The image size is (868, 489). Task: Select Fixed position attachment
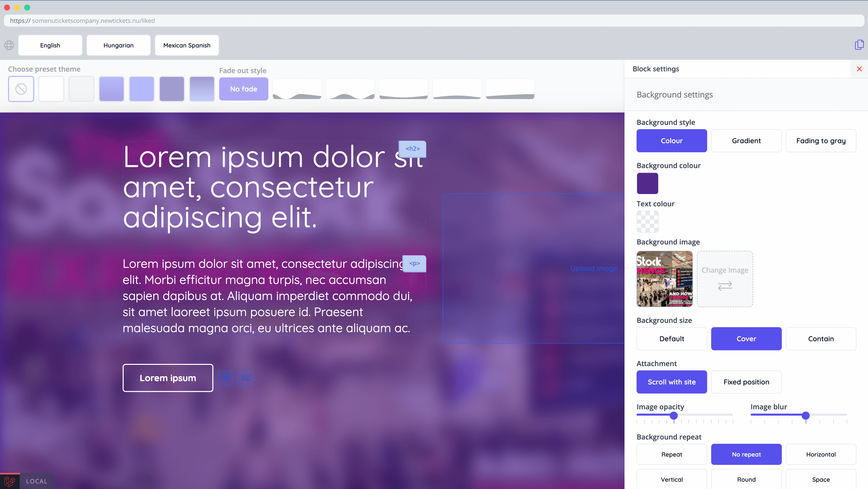pyautogui.click(x=746, y=381)
